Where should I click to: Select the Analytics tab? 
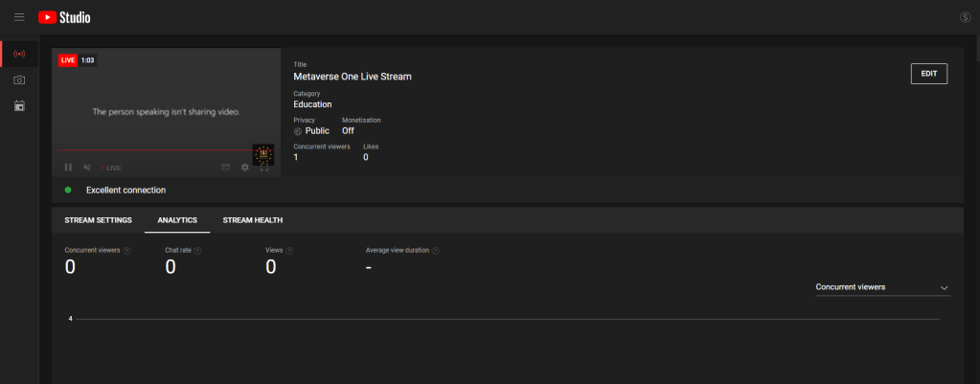[177, 220]
